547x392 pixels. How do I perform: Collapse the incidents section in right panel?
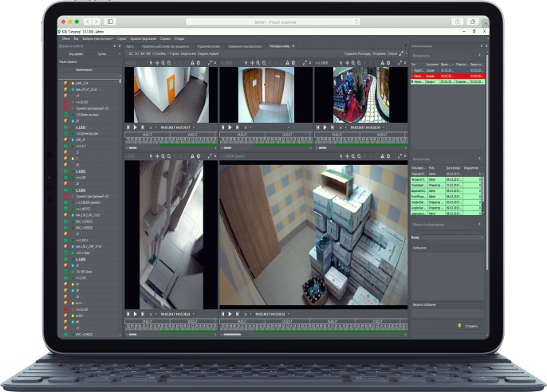[x=479, y=55]
